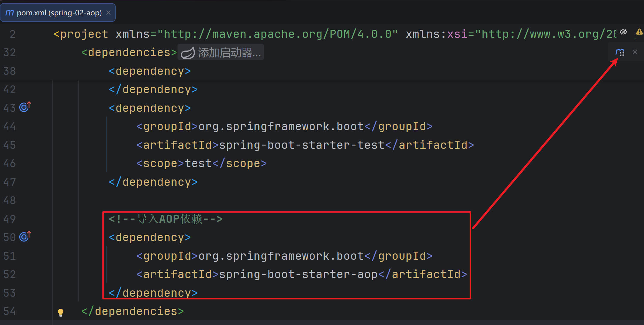The height and width of the screenshot is (325, 644).
Task: Place cursor on spring-boot-starter-aop artifactId text
Action: coord(298,274)
